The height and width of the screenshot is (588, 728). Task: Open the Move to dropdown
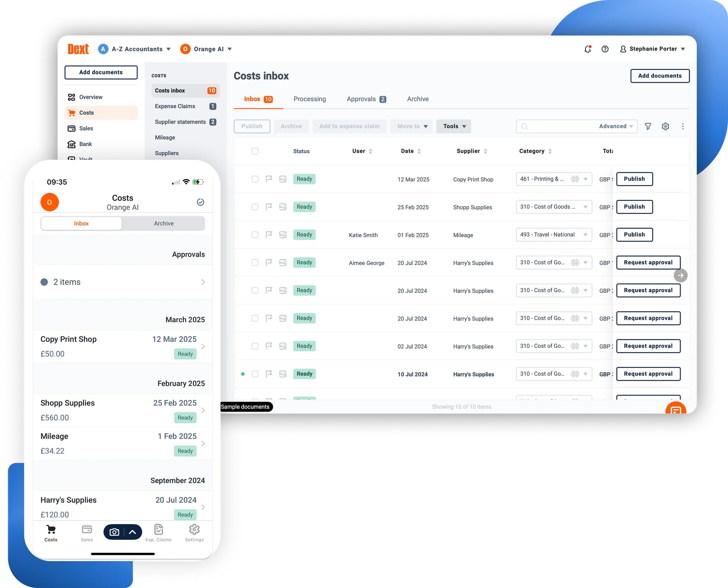(411, 126)
